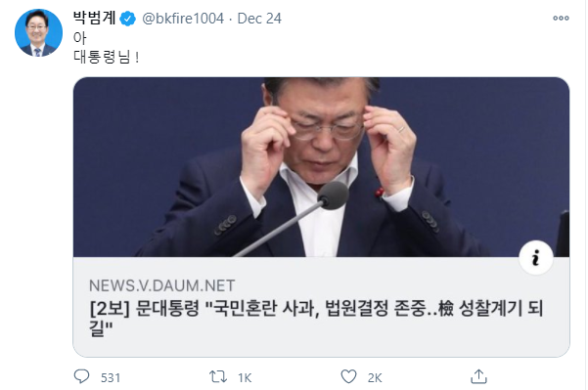588x390 pixels.
Task: Open the NEWS.V.DAUM.NET domain label
Action: point(162,285)
